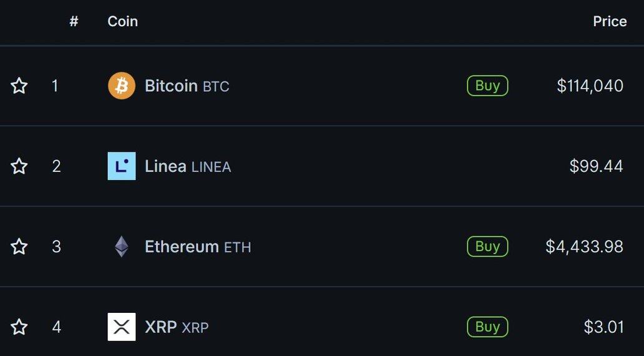Viewport: 644px width, 356px height.
Task: Favorite Bitcoin with its star icon
Action: click(x=19, y=86)
